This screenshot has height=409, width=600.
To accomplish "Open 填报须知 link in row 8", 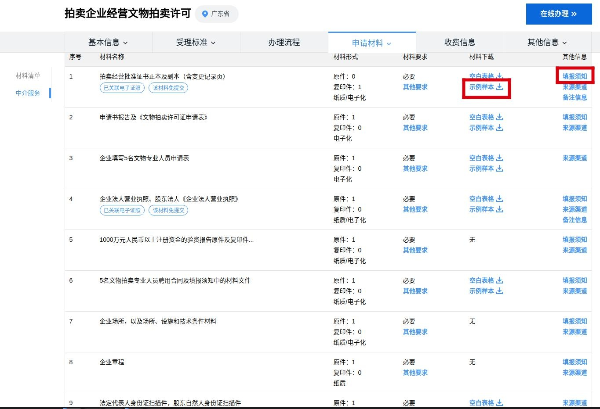I will tap(575, 362).
